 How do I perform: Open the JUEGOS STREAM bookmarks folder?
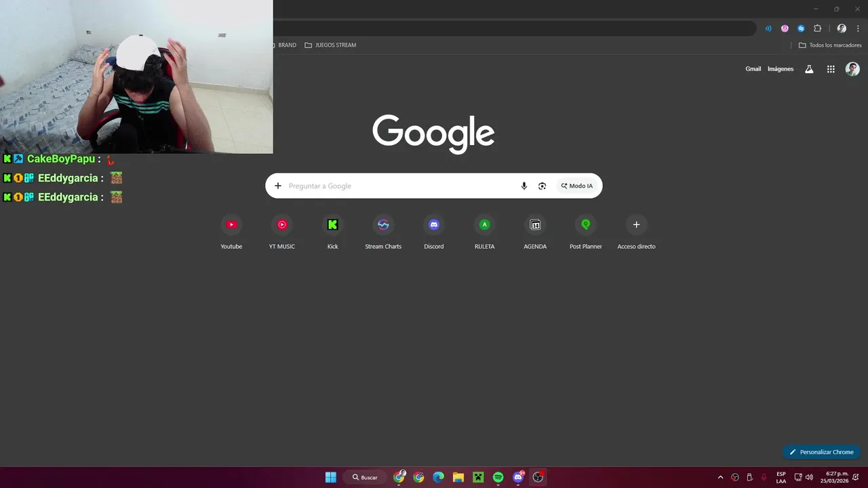pyautogui.click(x=330, y=45)
